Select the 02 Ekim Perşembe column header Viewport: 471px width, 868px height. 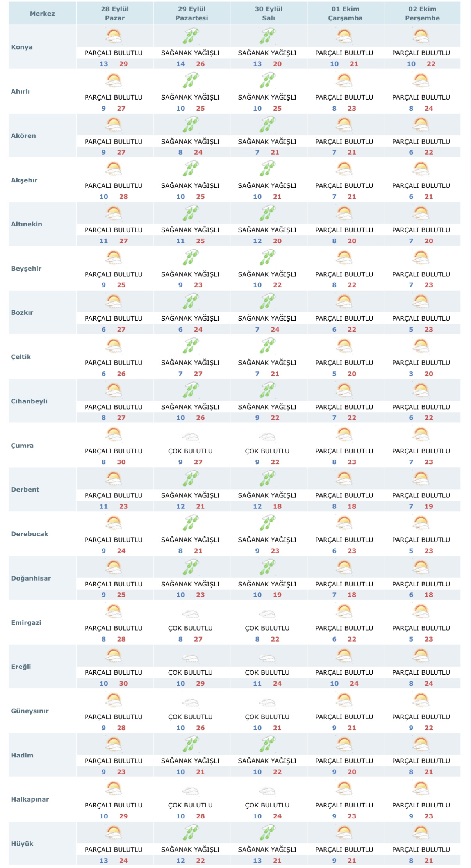click(x=422, y=13)
